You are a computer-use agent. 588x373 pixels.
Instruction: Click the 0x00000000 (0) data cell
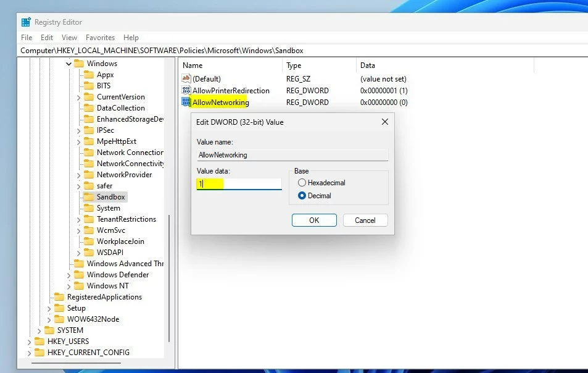384,102
